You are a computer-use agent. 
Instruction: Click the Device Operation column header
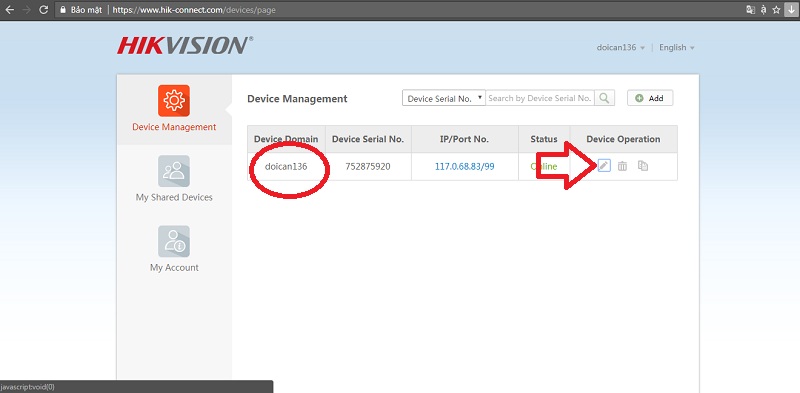click(623, 139)
